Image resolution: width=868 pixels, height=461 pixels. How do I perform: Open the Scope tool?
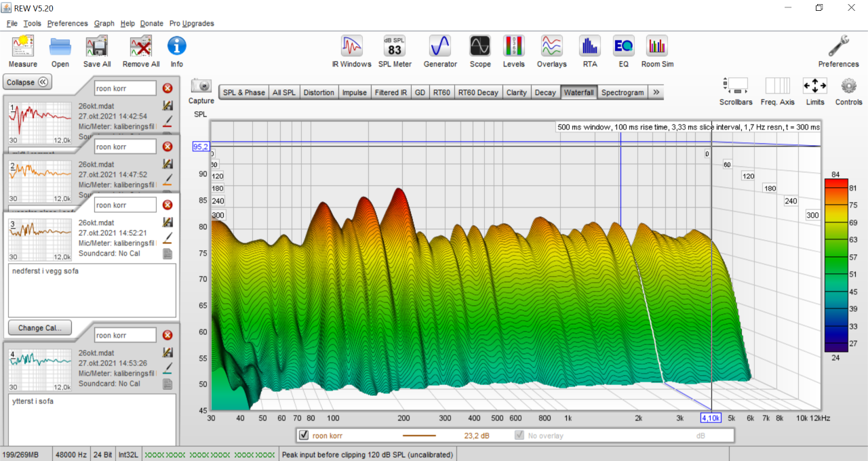[480, 46]
